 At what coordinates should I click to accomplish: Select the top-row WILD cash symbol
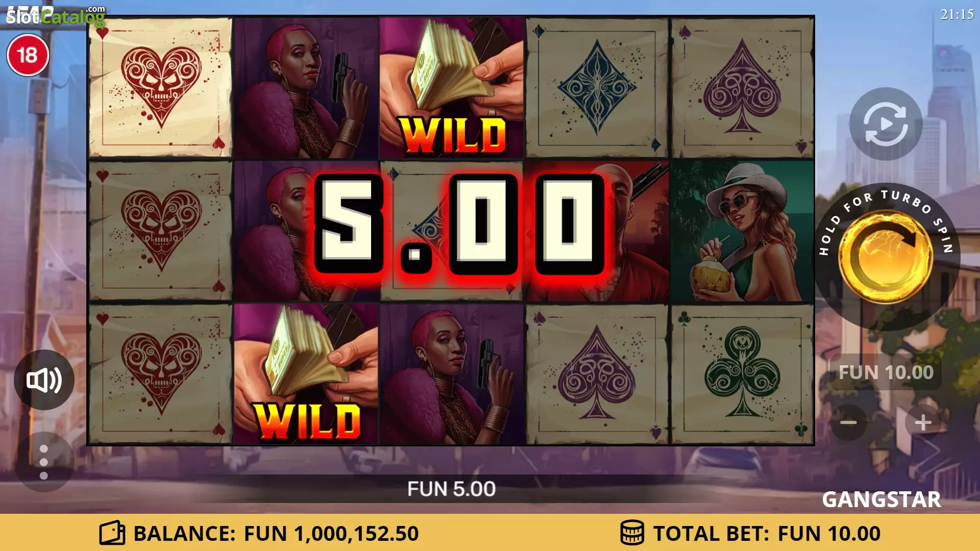[452, 87]
